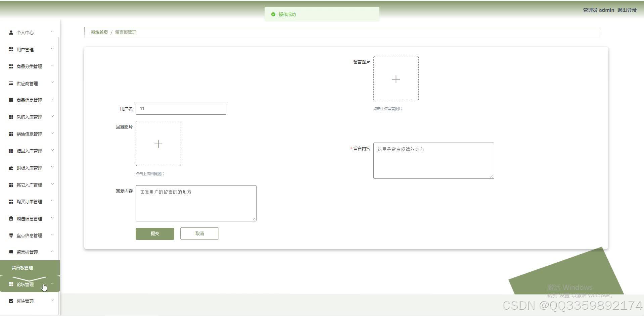Click the 其它入库管理 grid icon
This screenshot has height=316, width=644.
[x=11, y=185]
